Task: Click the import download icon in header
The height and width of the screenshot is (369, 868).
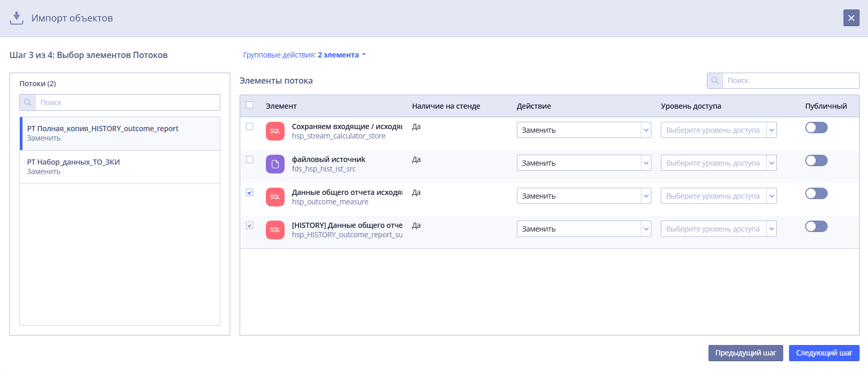Action: click(17, 18)
